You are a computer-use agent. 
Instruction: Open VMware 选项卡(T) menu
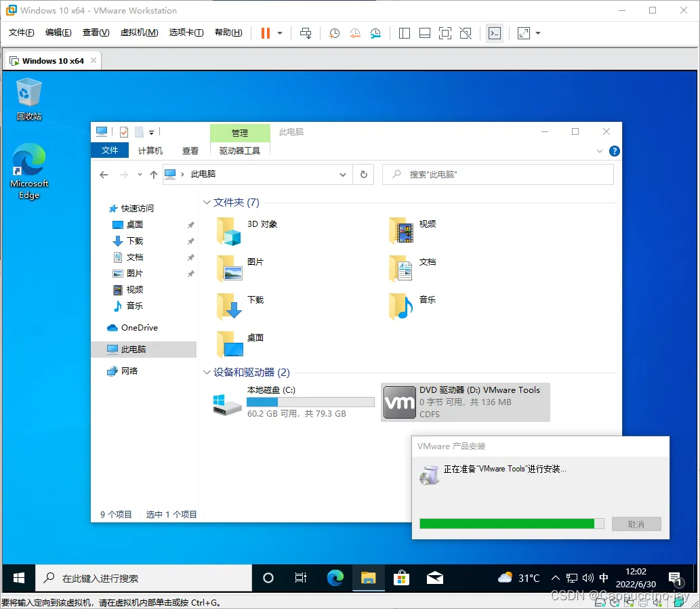186,33
